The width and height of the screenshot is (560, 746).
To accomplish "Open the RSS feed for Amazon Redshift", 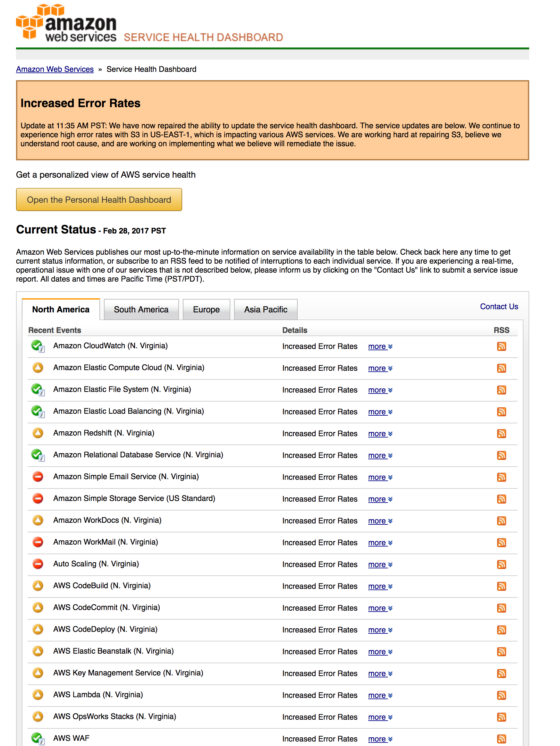I will click(501, 433).
